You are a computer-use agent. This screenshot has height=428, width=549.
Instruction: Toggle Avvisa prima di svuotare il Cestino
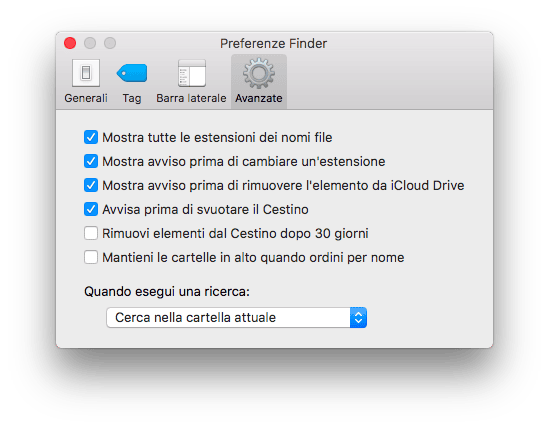click(91, 209)
